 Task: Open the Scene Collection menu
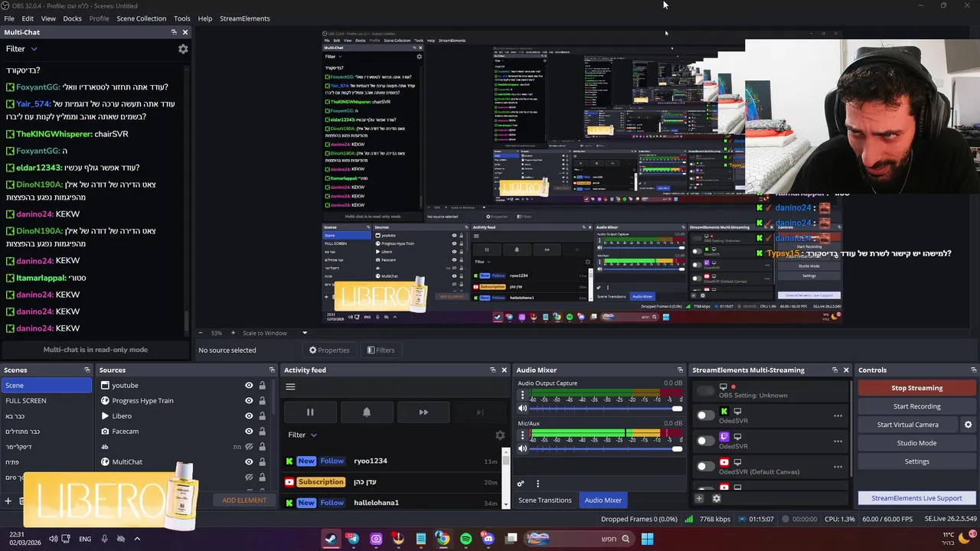[x=141, y=18]
